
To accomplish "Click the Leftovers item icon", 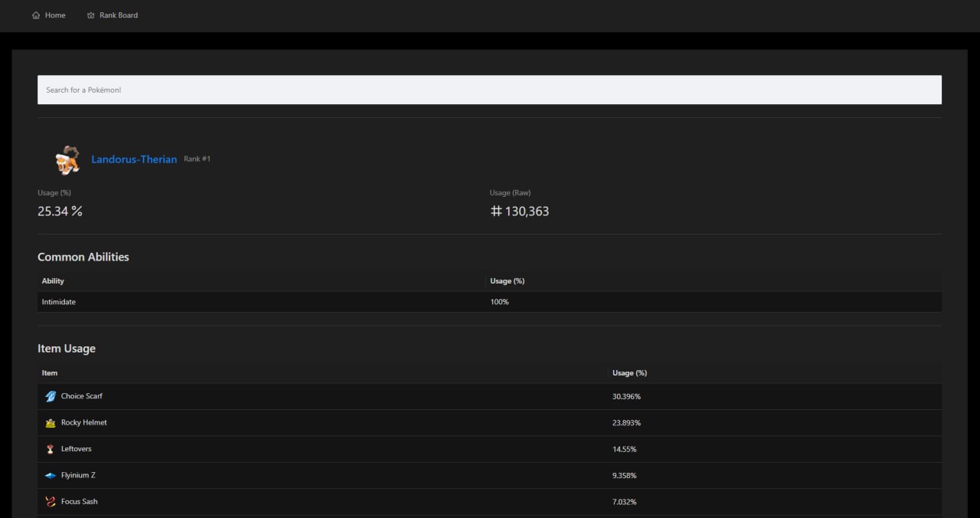I will [51, 449].
